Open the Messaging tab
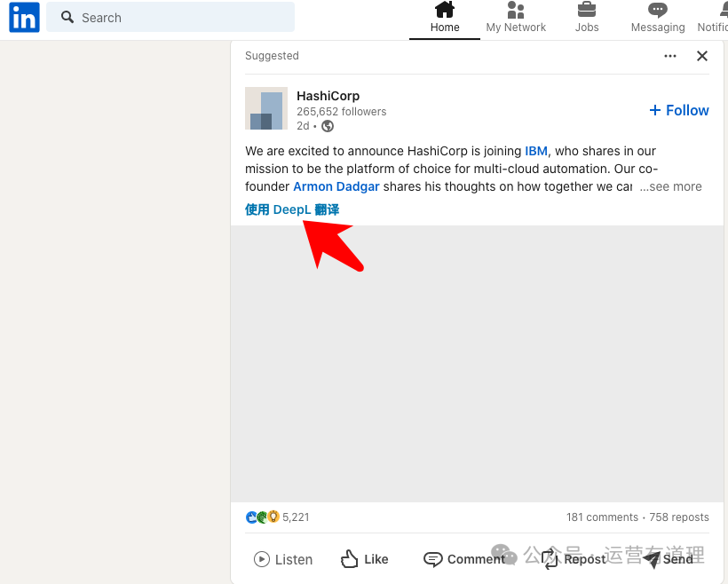The image size is (728, 584). (x=658, y=17)
